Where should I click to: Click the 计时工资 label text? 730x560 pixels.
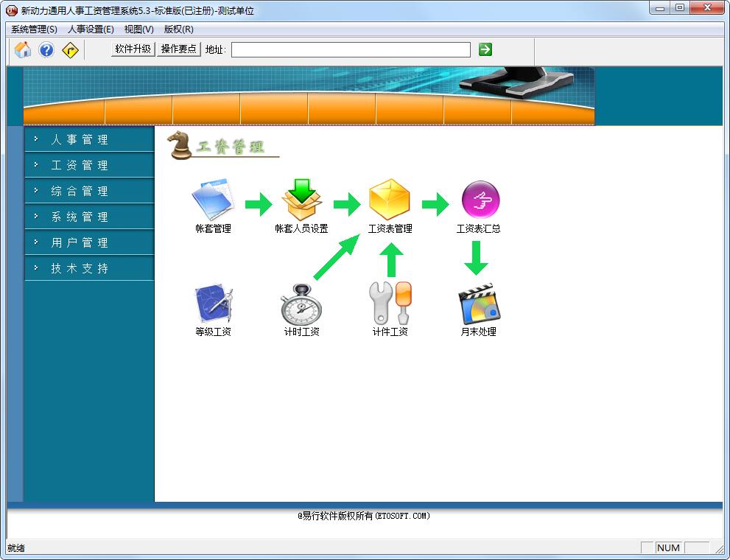[302, 332]
